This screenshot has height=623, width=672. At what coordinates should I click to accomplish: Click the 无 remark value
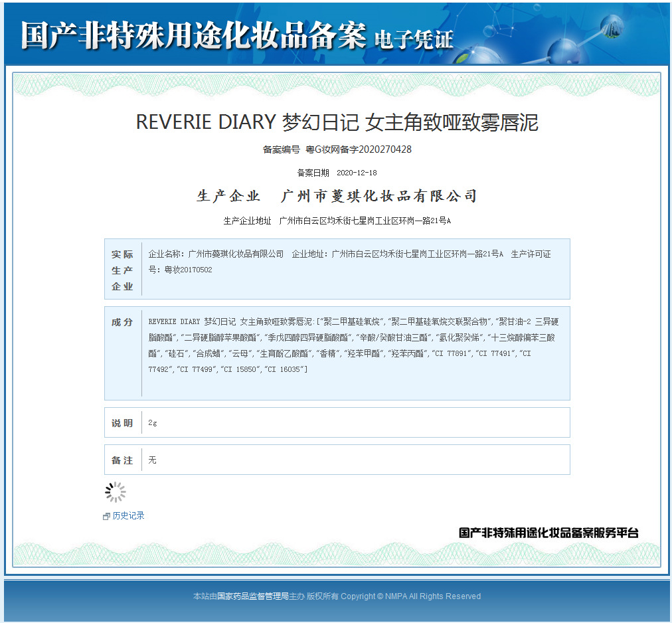click(x=152, y=460)
